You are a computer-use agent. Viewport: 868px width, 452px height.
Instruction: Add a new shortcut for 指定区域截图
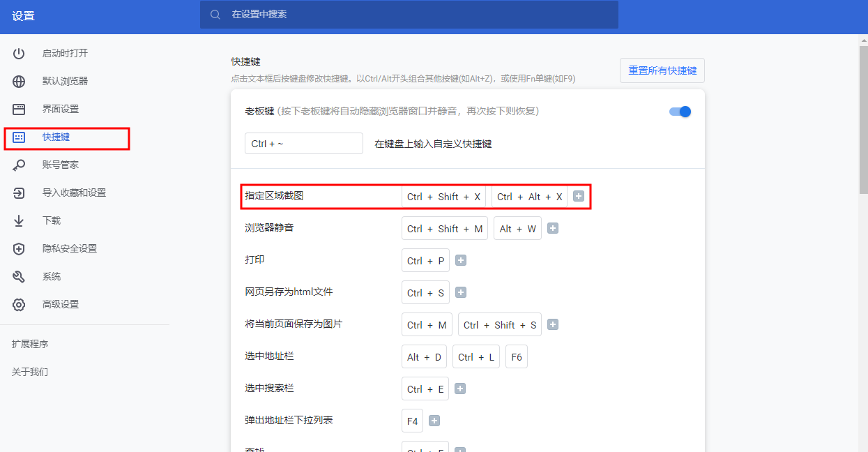(x=579, y=196)
